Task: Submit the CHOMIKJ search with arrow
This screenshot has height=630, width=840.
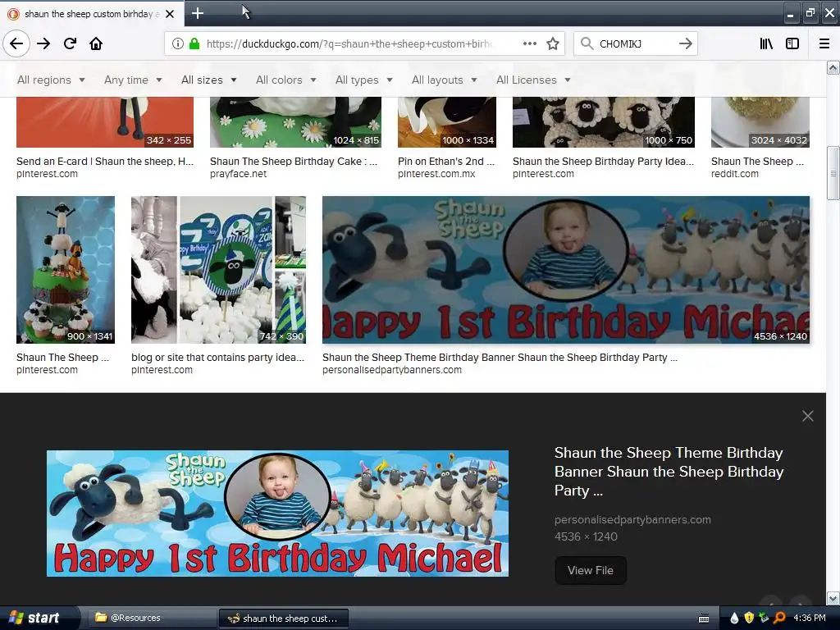Action: (x=686, y=43)
